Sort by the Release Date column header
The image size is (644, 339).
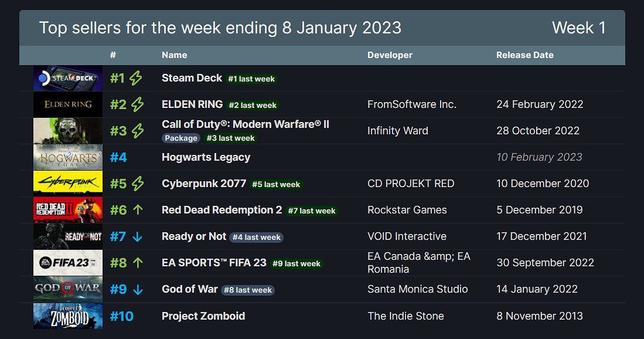click(524, 55)
